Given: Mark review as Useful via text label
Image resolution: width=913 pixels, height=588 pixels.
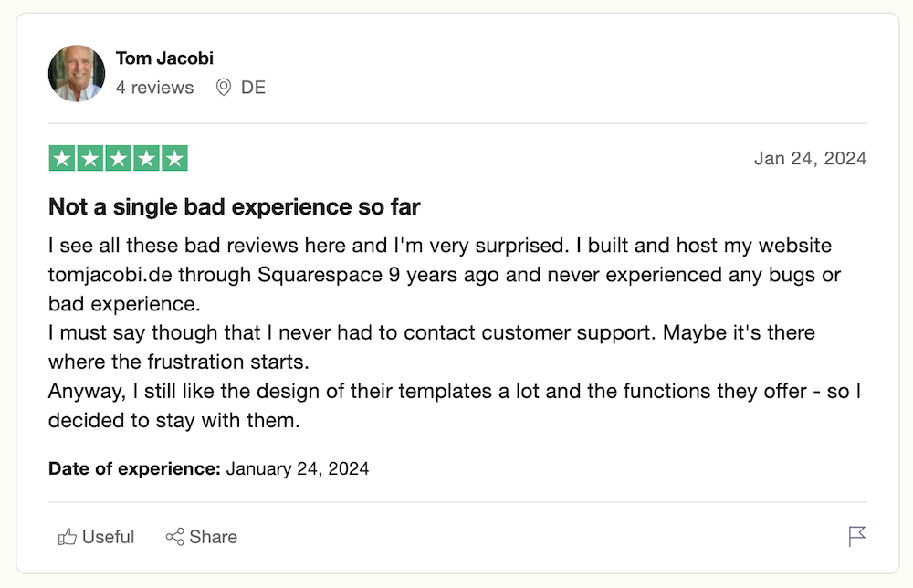Looking at the screenshot, I should click(x=108, y=537).
